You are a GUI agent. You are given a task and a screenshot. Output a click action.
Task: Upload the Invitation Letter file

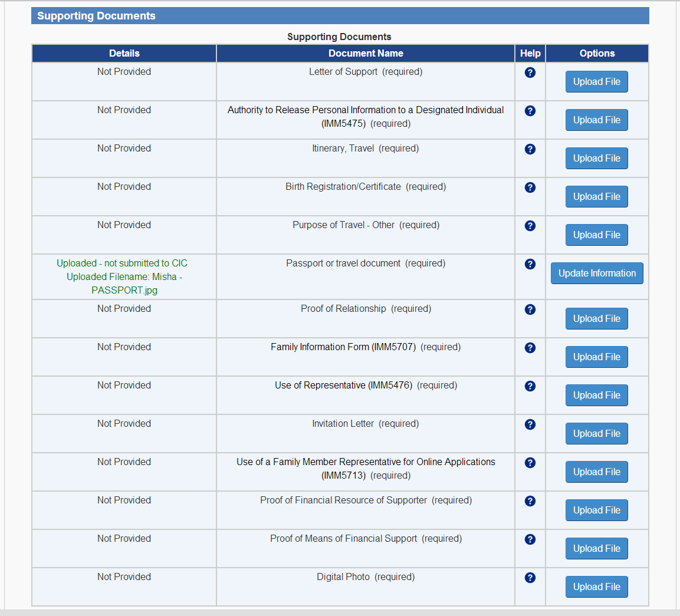click(597, 433)
